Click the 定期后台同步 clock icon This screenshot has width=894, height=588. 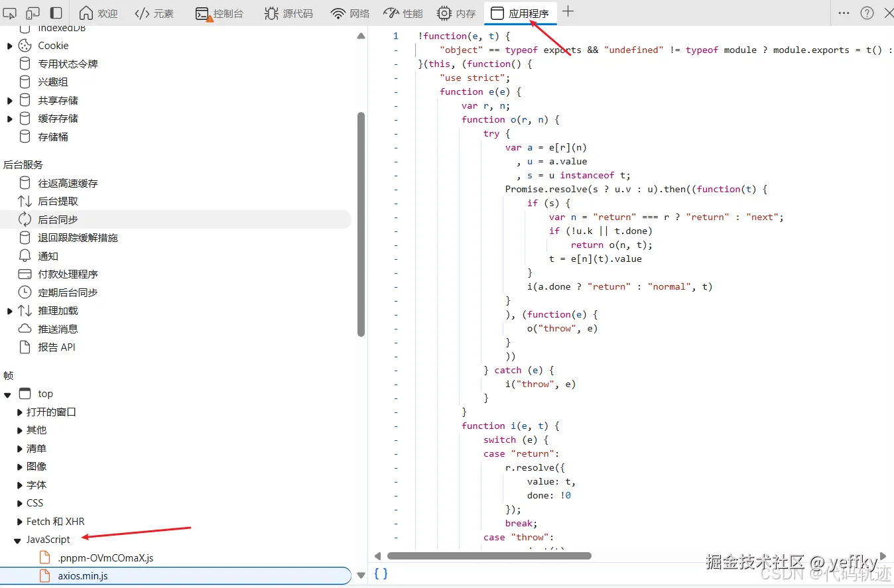point(25,292)
